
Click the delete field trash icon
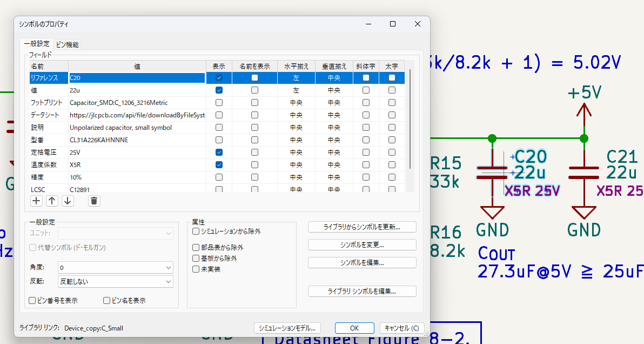coord(94,201)
